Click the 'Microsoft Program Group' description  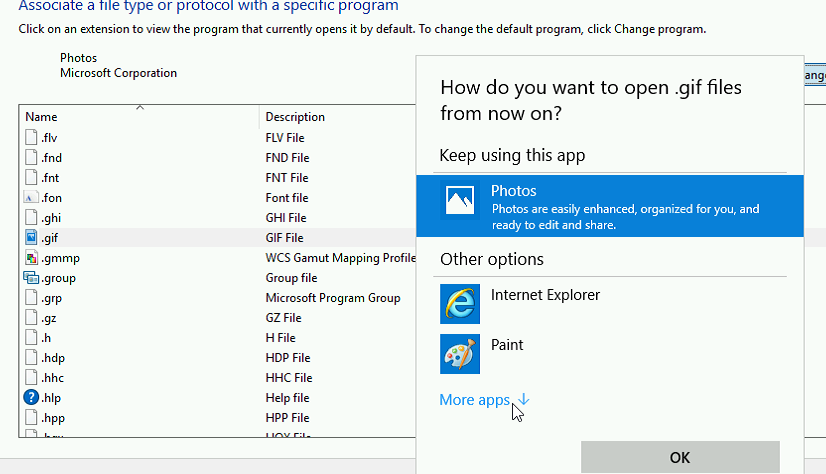point(333,298)
